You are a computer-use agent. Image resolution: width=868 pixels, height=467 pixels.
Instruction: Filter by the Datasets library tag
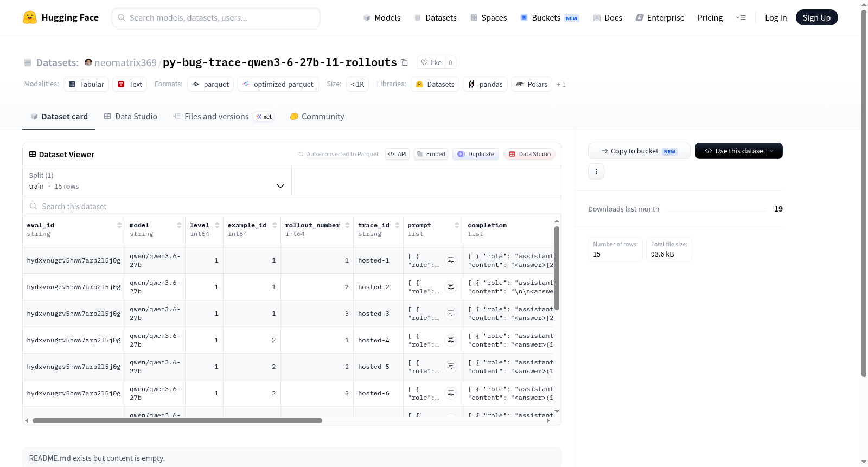(x=435, y=84)
